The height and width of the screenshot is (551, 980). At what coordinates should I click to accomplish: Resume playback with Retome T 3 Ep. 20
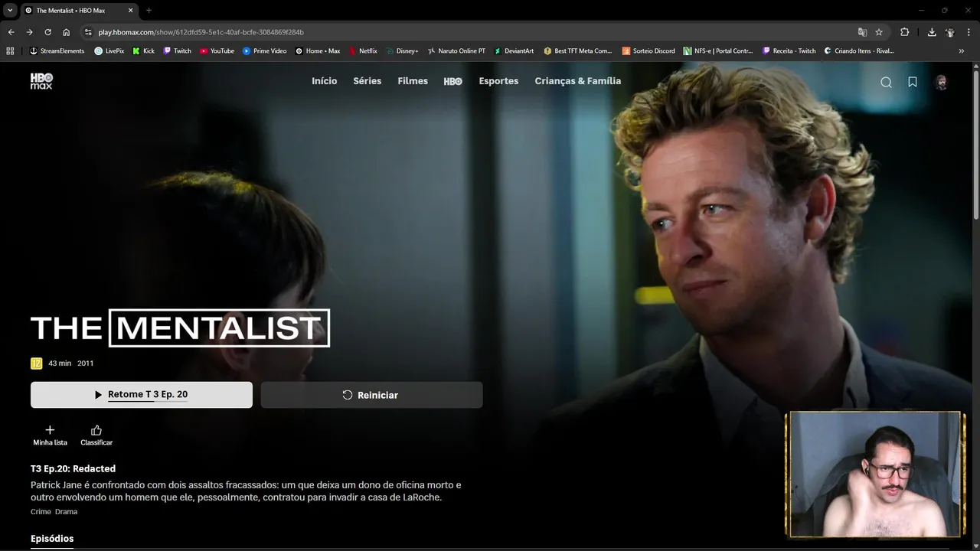(x=142, y=395)
